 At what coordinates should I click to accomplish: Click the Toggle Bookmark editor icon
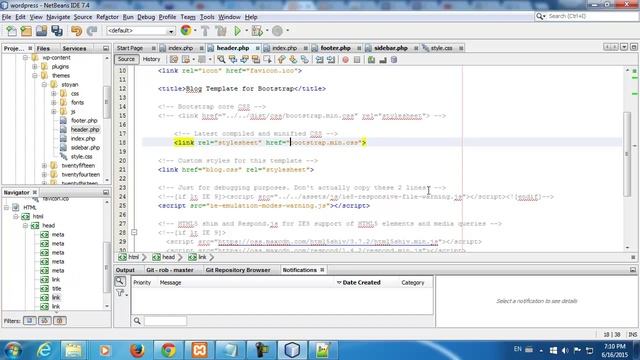(304, 60)
